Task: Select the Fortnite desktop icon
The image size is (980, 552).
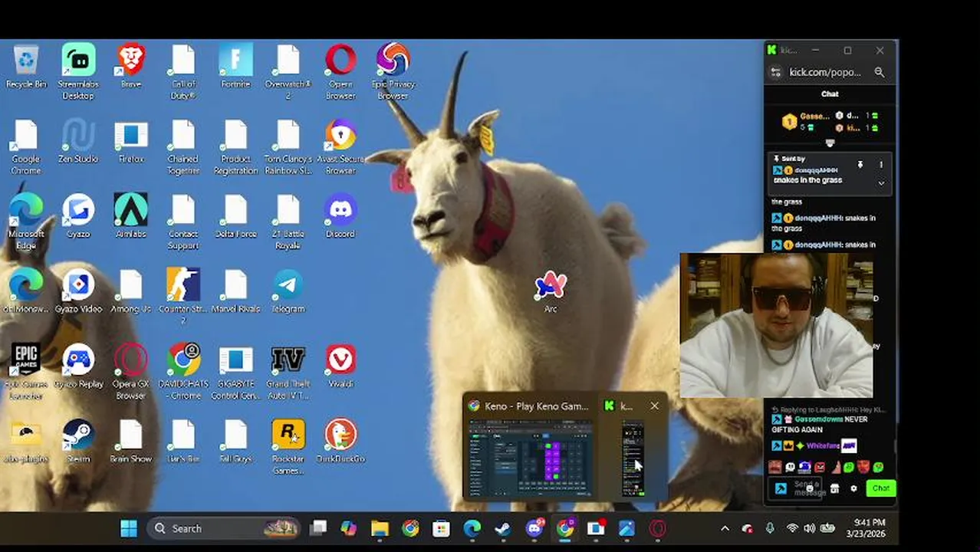Action: (x=235, y=67)
